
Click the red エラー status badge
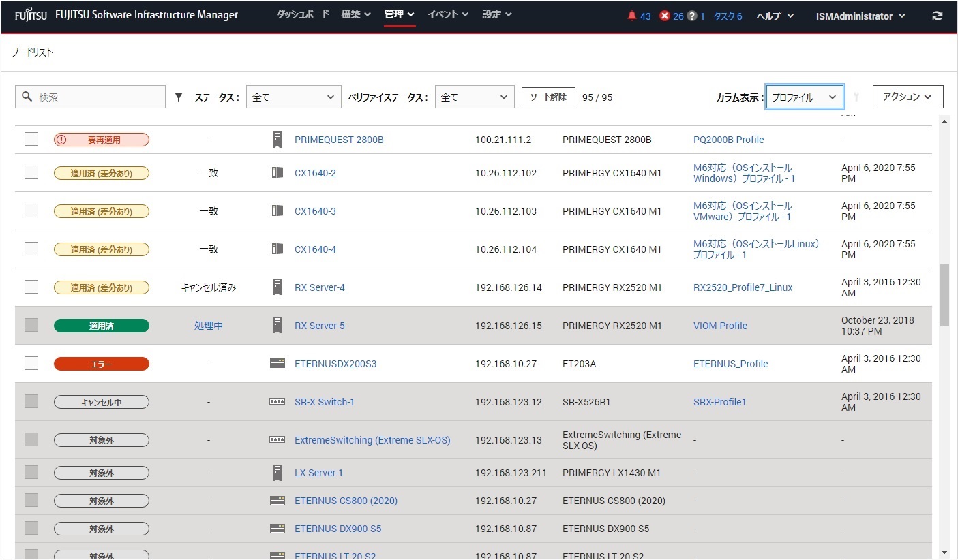(102, 364)
